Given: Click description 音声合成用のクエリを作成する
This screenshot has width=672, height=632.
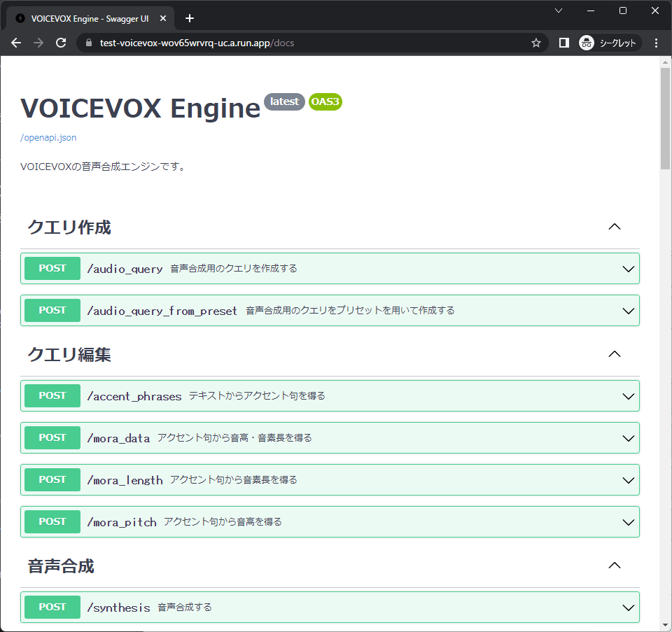Looking at the screenshot, I should pos(234,268).
